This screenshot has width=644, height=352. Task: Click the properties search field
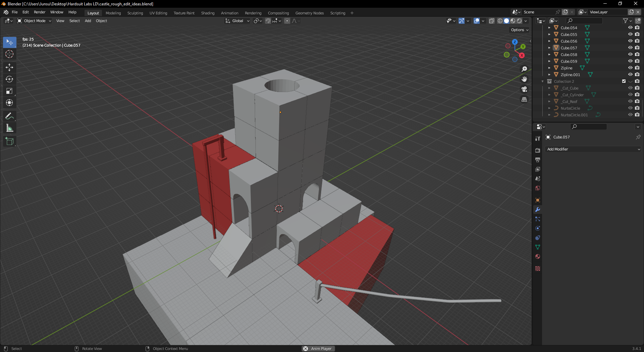tap(589, 127)
